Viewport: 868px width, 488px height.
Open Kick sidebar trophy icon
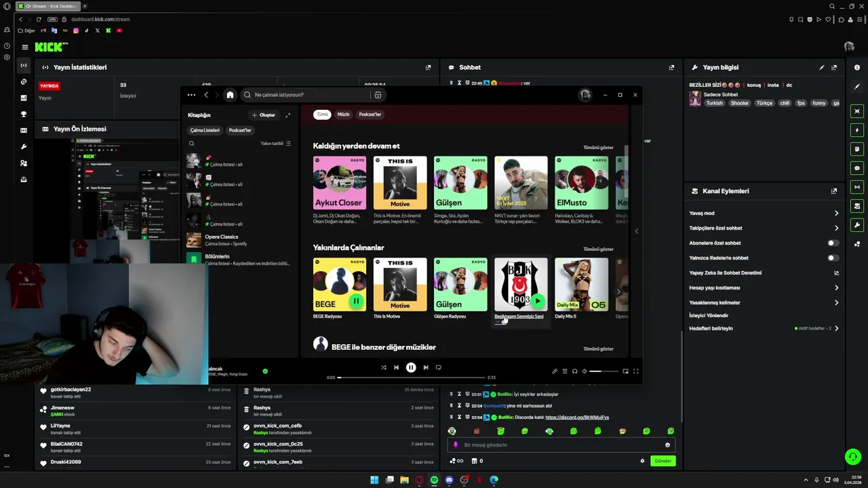coord(24,115)
